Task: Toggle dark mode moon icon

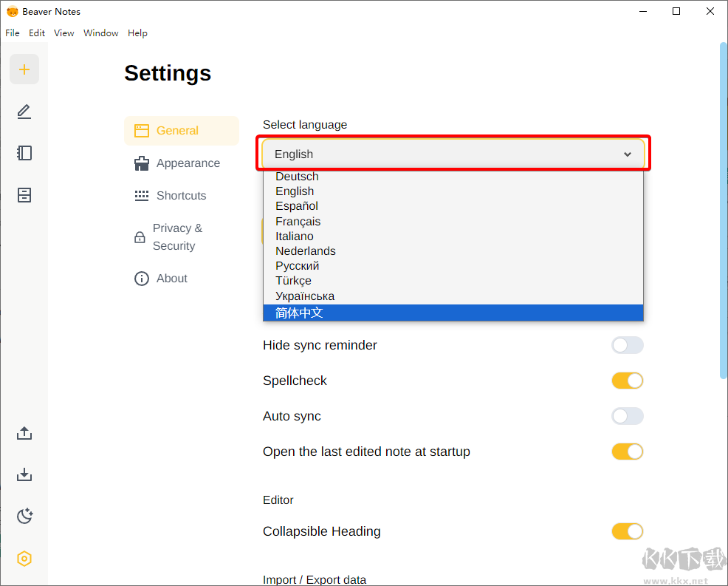Action: point(24,516)
